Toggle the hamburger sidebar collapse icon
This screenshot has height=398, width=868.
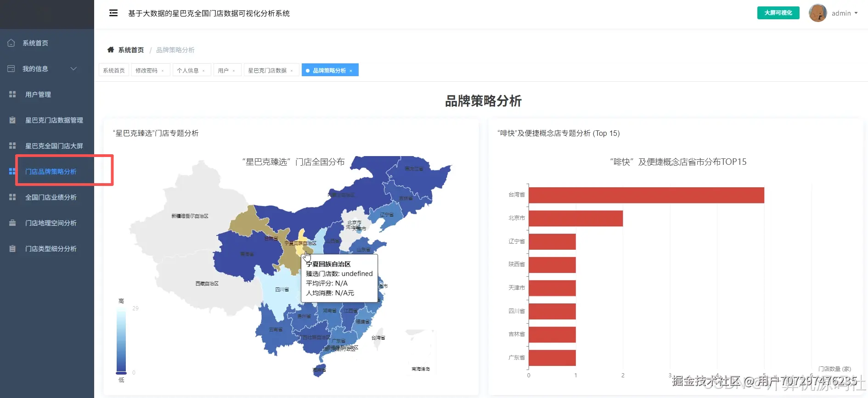click(x=113, y=13)
